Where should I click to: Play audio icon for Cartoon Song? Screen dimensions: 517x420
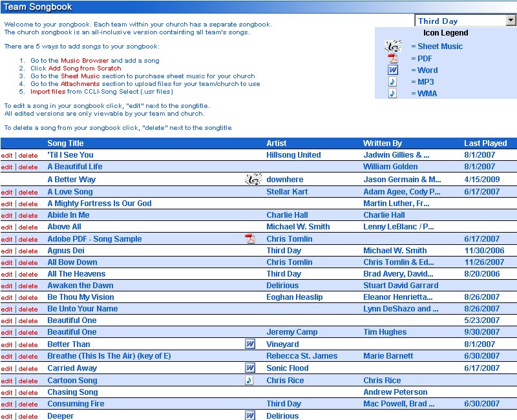pos(249,380)
